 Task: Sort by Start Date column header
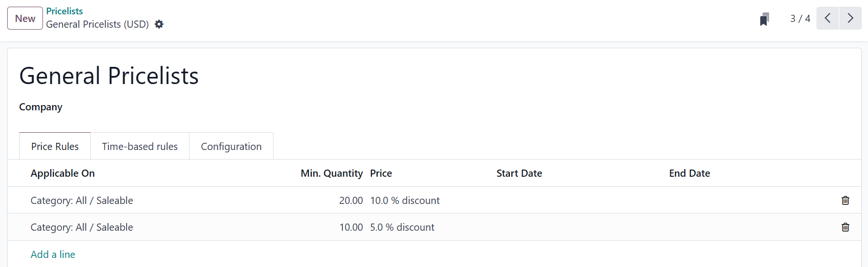tap(519, 173)
